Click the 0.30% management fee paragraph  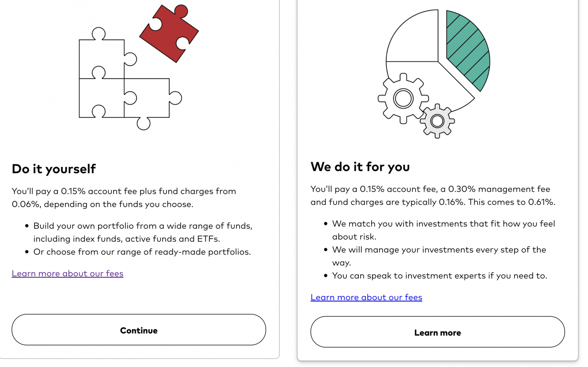coord(433,195)
